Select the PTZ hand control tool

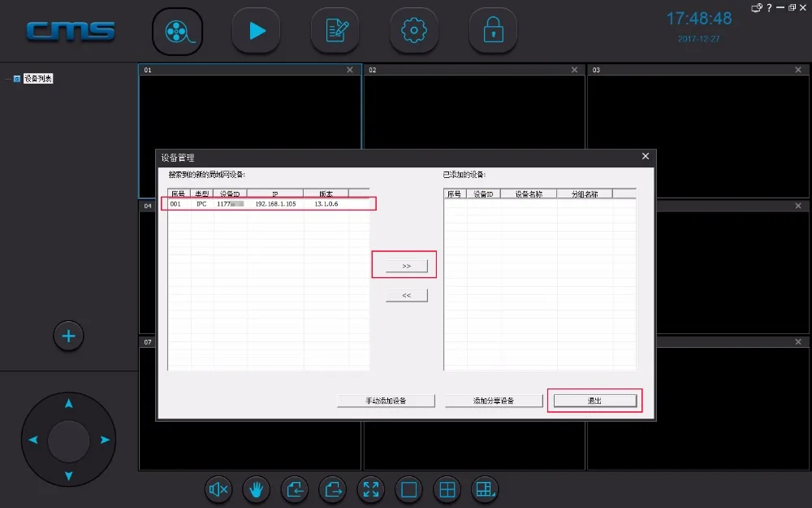click(257, 489)
